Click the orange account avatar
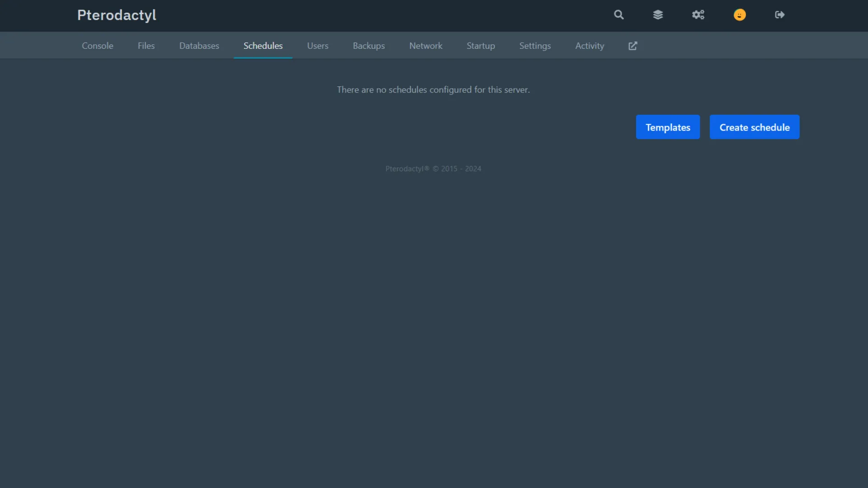This screenshot has width=868, height=488. [x=740, y=15]
